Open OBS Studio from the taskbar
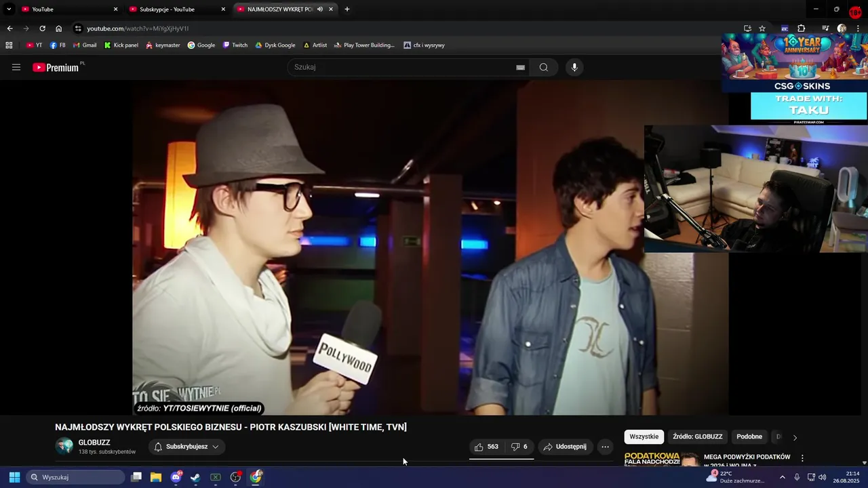The image size is (868, 488). (x=235, y=477)
